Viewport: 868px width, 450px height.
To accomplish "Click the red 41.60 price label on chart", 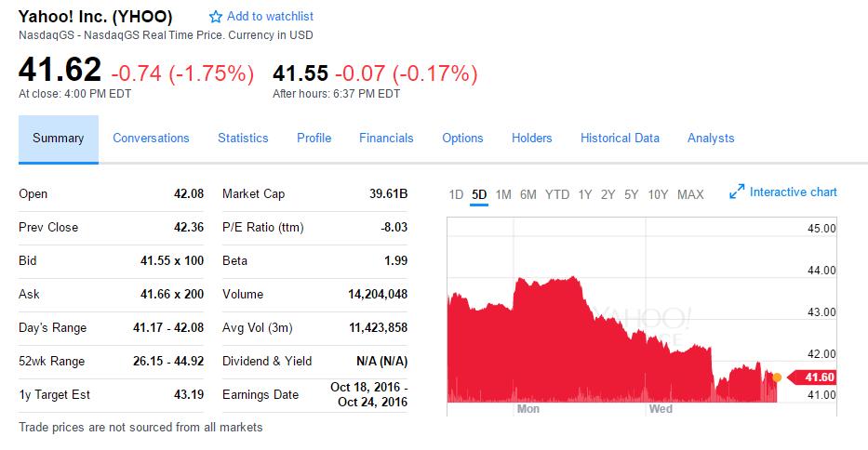I will [x=814, y=377].
